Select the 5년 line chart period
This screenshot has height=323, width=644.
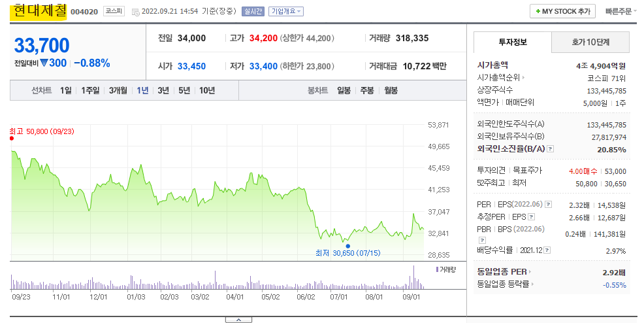[184, 90]
